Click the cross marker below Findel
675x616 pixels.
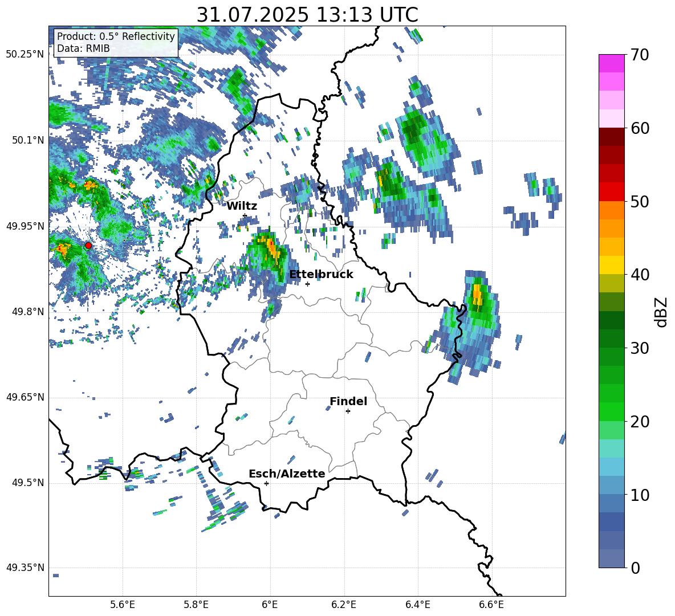click(x=348, y=411)
